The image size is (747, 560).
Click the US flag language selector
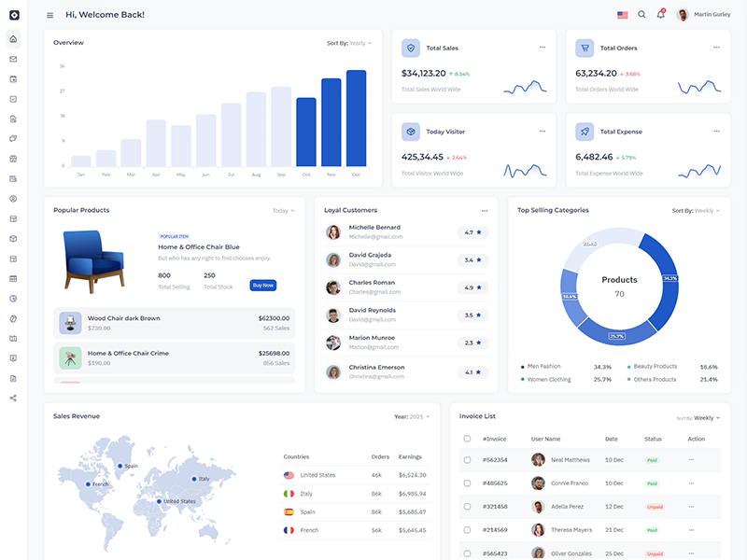point(623,15)
